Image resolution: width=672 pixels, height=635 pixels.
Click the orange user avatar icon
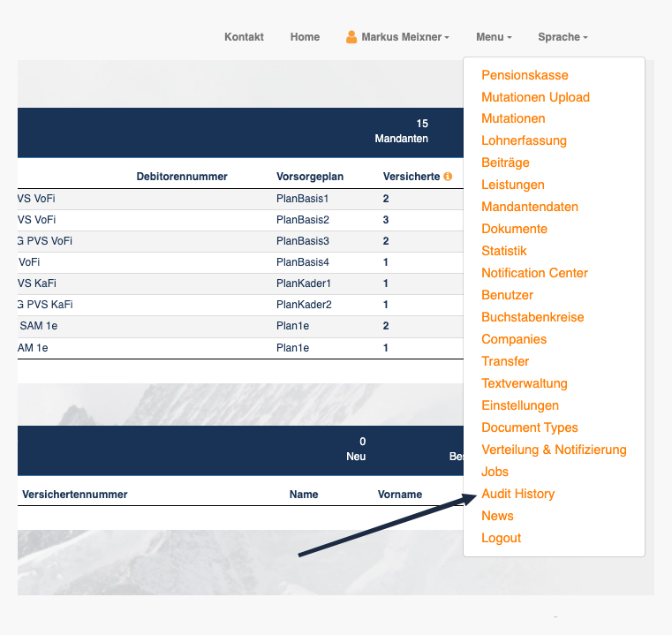click(351, 37)
